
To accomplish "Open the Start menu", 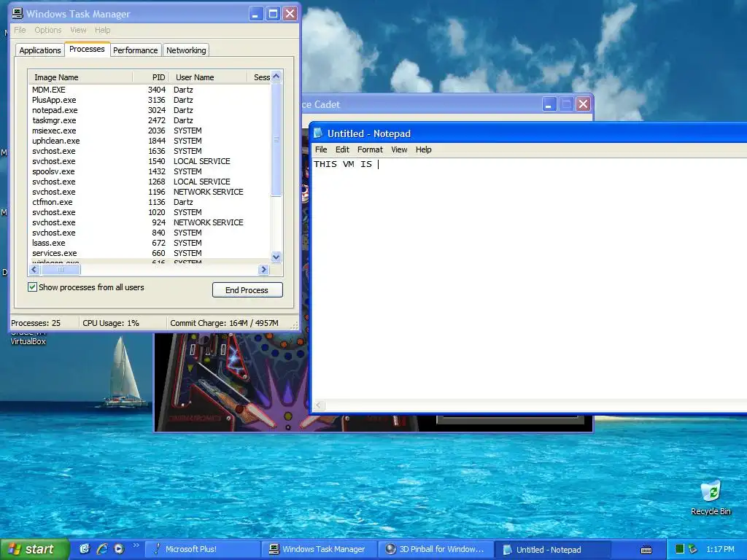I will (x=34, y=549).
